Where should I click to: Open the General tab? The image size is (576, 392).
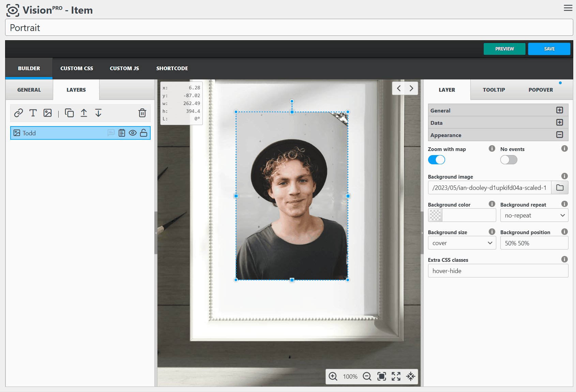pos(29,90)
